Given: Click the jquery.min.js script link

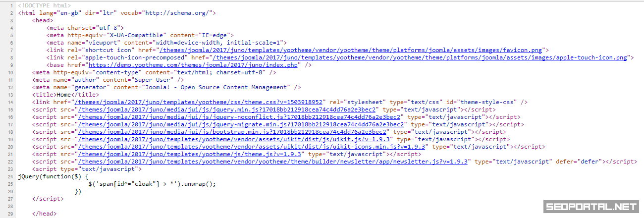Looking at the screenshot, I should [x=228, y=109].
